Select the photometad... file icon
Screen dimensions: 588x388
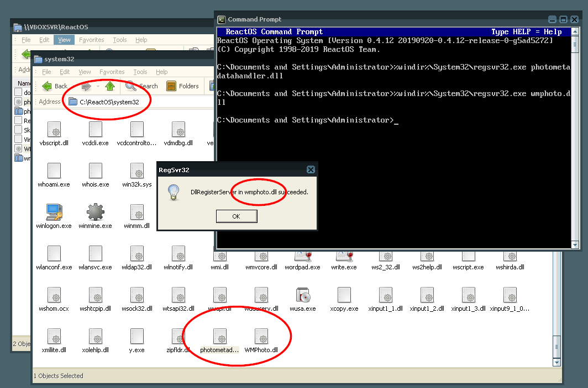pos(220,336)
